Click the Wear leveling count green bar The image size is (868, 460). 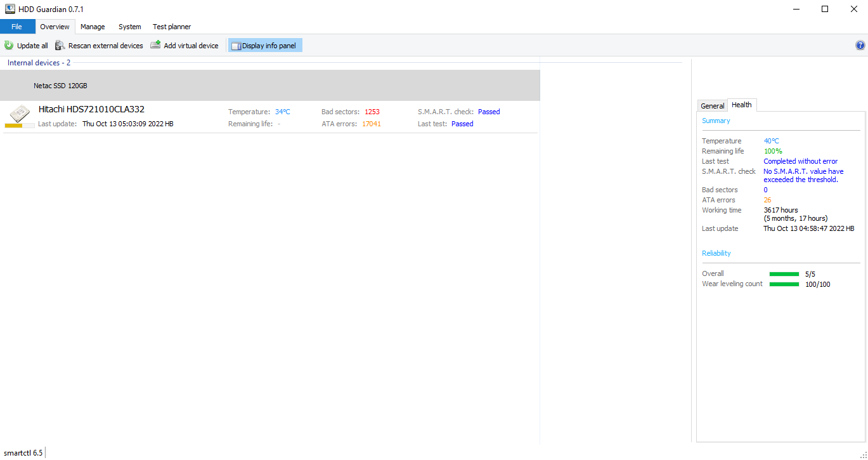coord(784,284)
